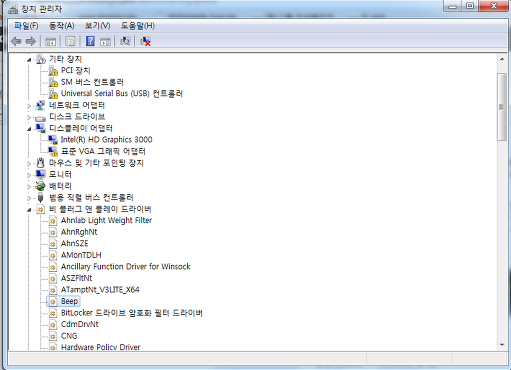The height and width of the screenshot is (370, 511).
Task: Click the action pane toolbar icon
Action: [x=105, y=42]
